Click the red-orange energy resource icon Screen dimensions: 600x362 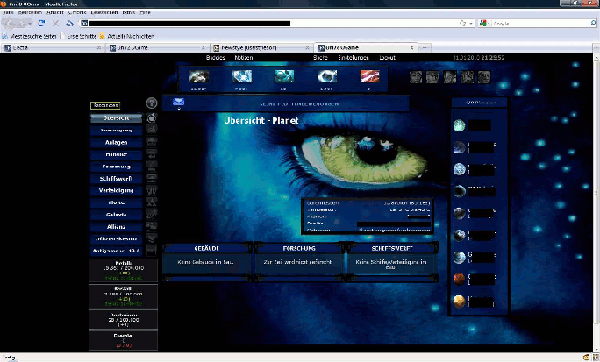(x=370, y=76)
